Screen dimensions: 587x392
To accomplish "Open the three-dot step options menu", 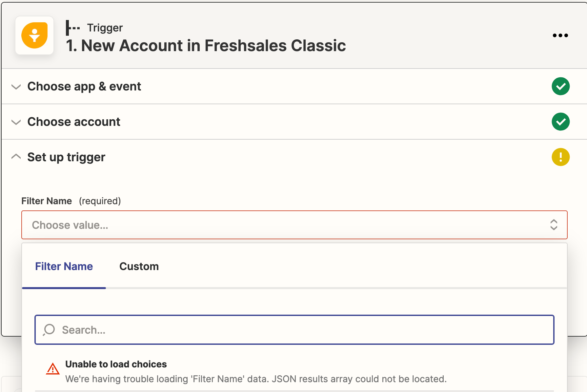I will pos(560,35).
